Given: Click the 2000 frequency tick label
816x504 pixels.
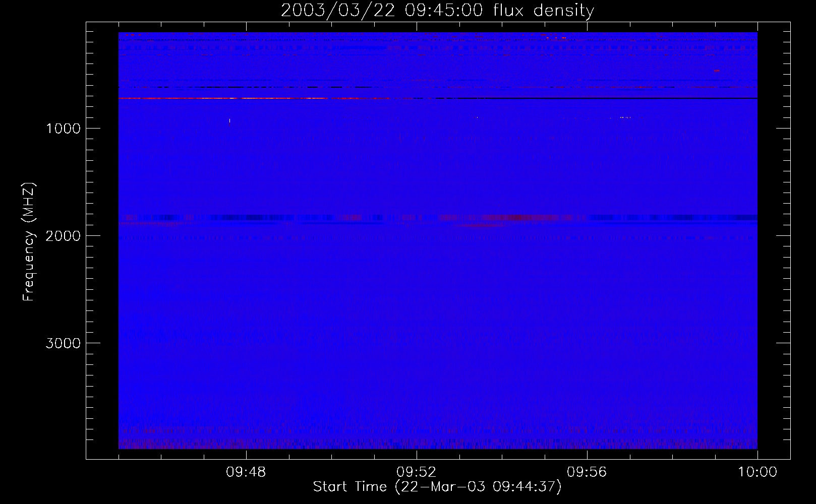Looking at the screenshot, I should click(x=63, y=236).
